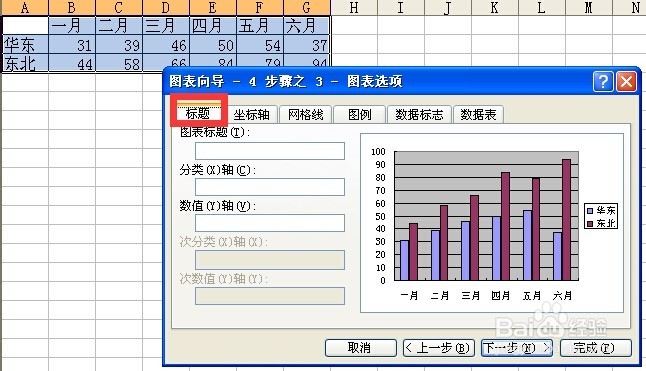The width and height of the screenshot is (646, 371).
Task: Select column H header
Action: tap(353, 7)
